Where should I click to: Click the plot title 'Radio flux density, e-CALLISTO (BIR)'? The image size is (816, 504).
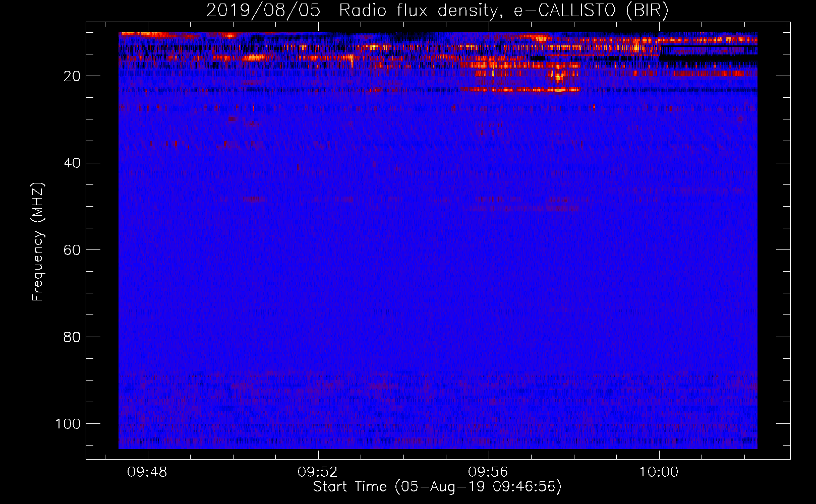(503, 11)
